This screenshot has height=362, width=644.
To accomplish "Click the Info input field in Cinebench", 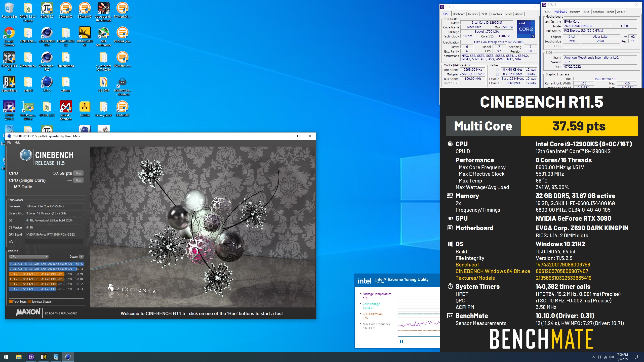I will pos(54,242).
